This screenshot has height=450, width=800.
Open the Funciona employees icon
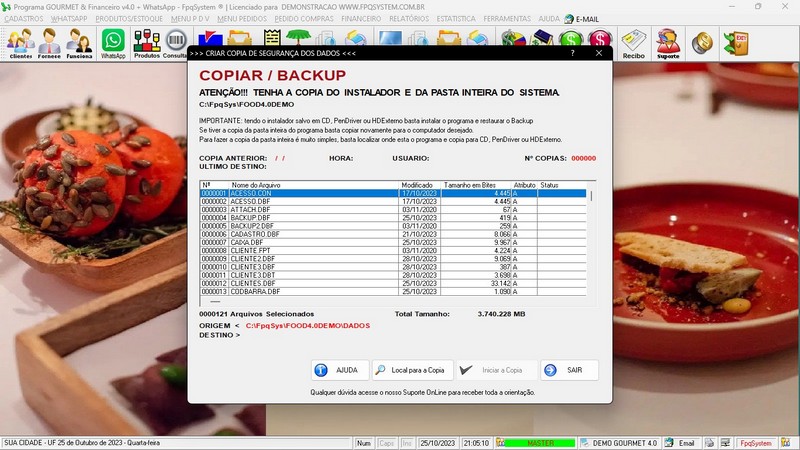80,43
